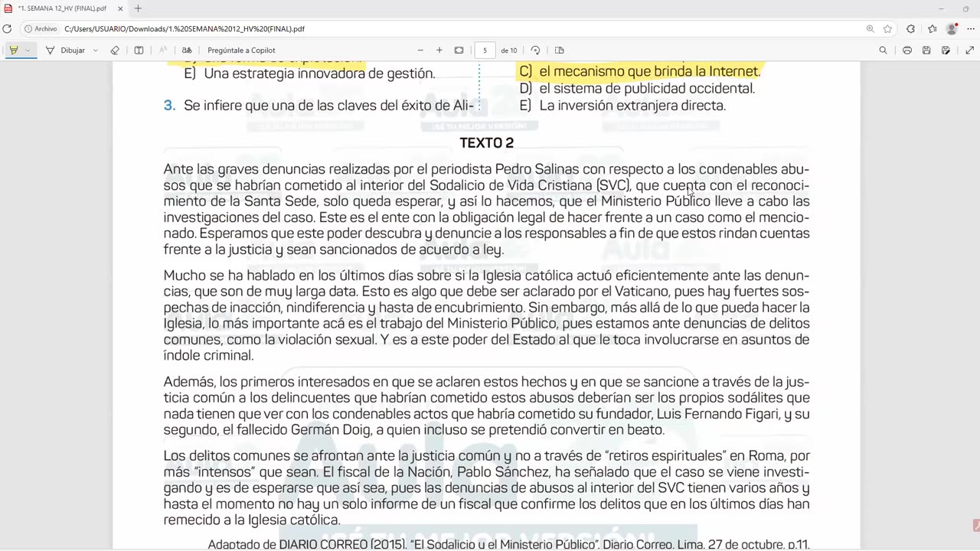The width and height of the screenshot is (980, 551).
Task: Click the paragraph starting Los delitos comunes
Action: [486, 487]
